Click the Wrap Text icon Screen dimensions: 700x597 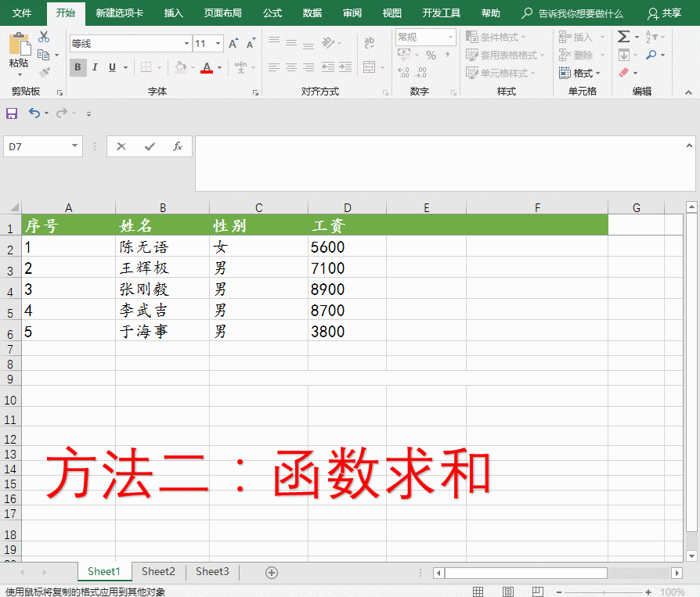point(369,43)
